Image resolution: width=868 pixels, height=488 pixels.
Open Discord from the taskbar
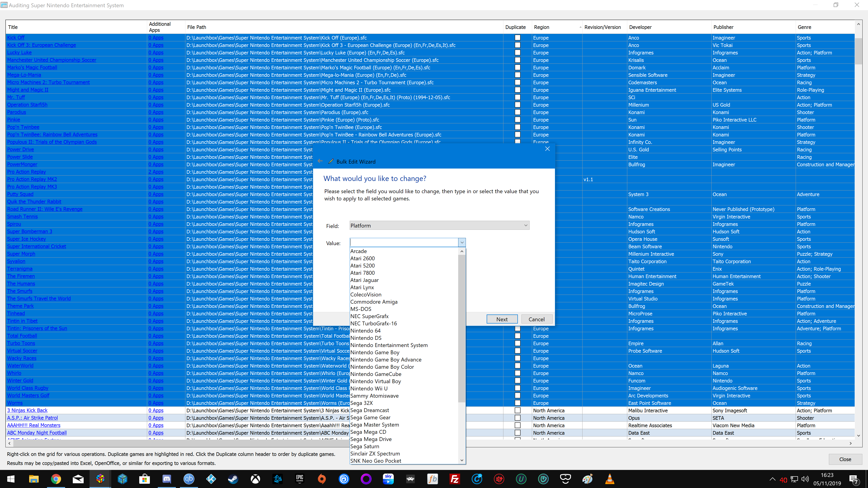coord(167,479)
